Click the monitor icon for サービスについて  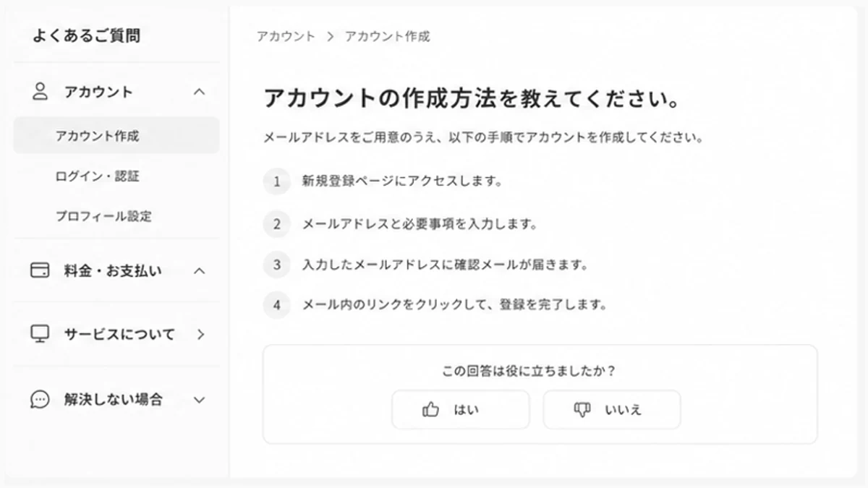click(40, 333)
